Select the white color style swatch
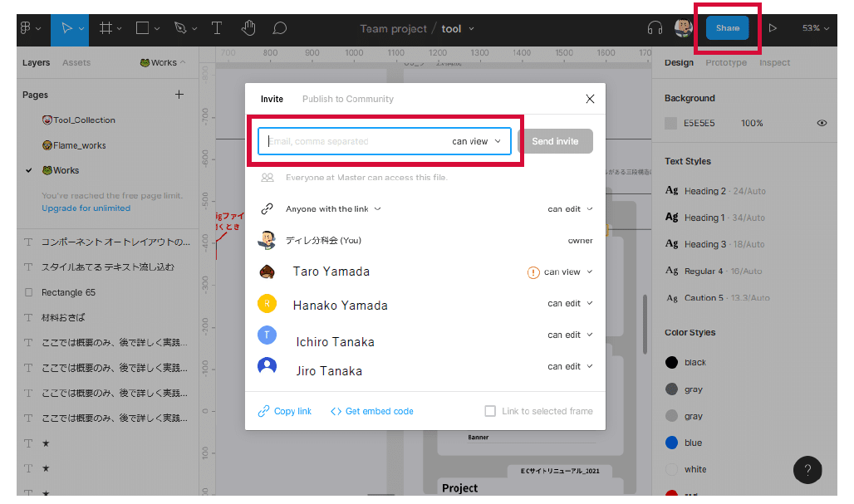The height and width of the screenshot is (504, 854). point(671,469)
